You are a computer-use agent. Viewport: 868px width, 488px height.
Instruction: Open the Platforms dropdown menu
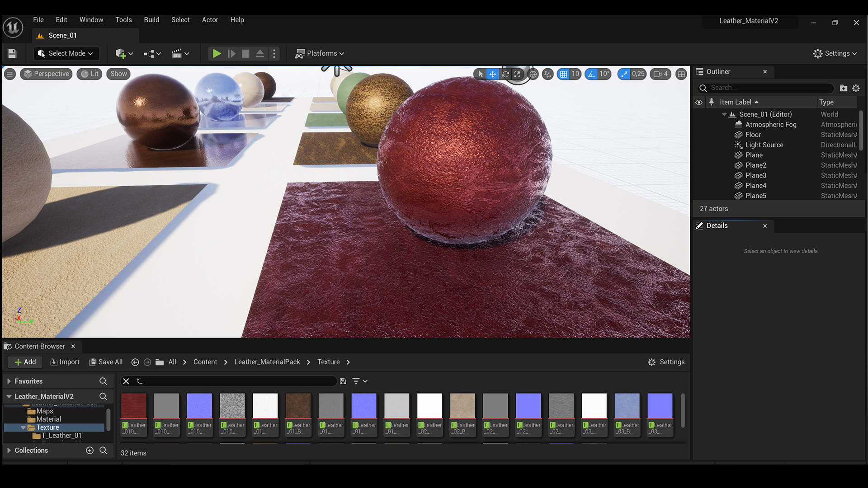(320, 54)
